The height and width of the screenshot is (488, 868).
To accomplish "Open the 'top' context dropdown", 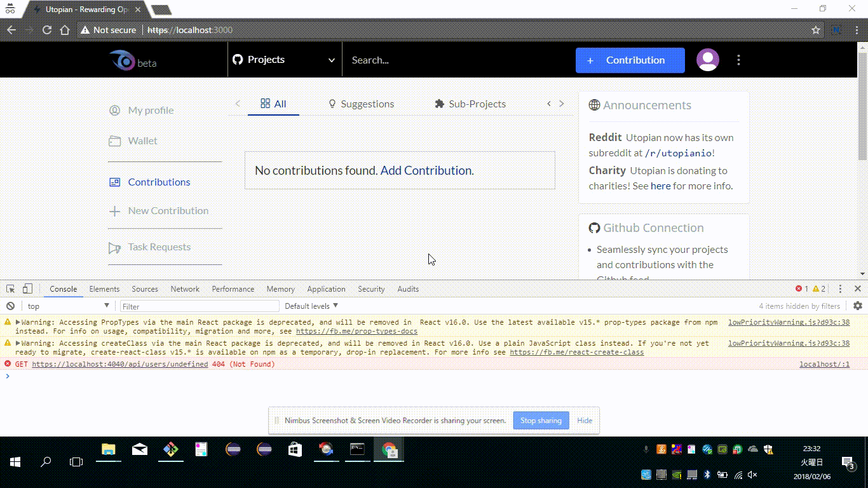I will [69, 306].
